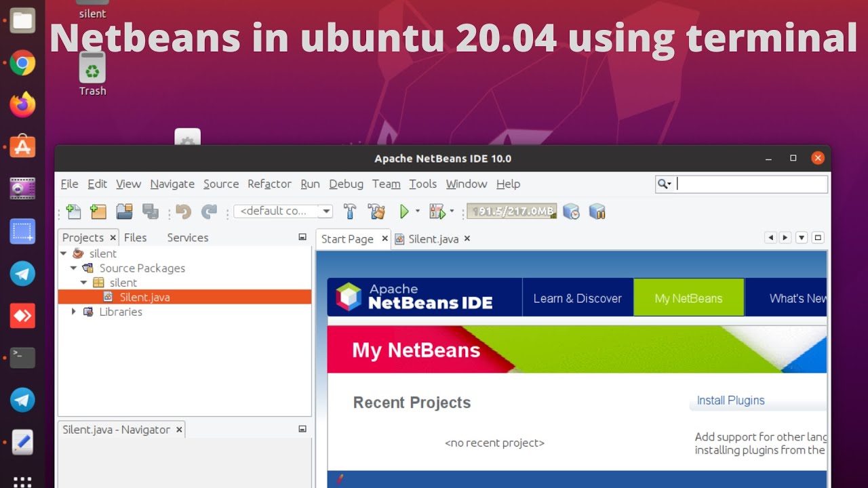The width and height of the screenshot is (868, 488).
Task: Click the Redo toolbar icon
Action: pyautogui.click(x=209, y=211)
